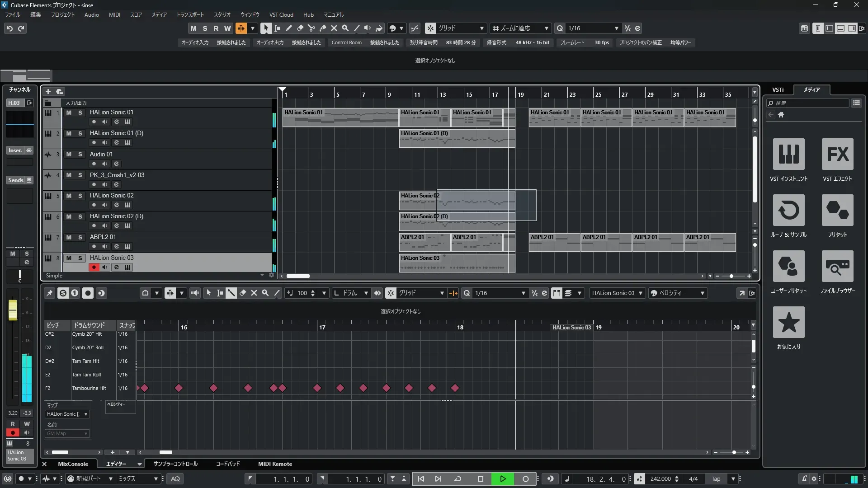Open the Favorites star tile
This screenshot has width=868, height=488.
788,322
